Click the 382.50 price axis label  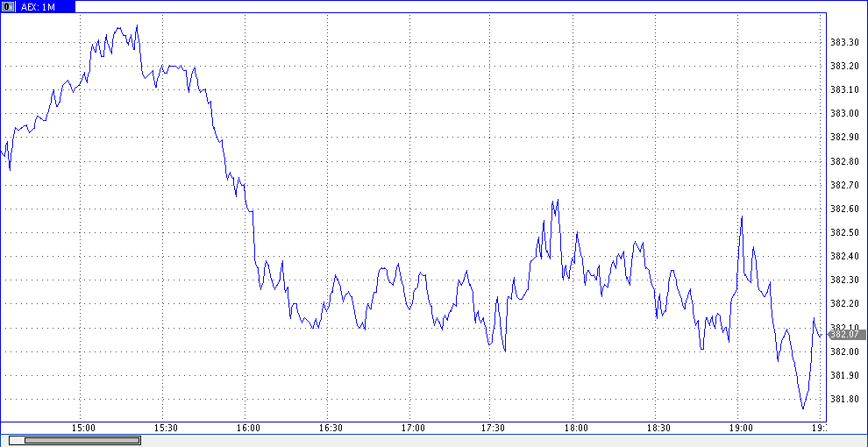tap(844, 232)
